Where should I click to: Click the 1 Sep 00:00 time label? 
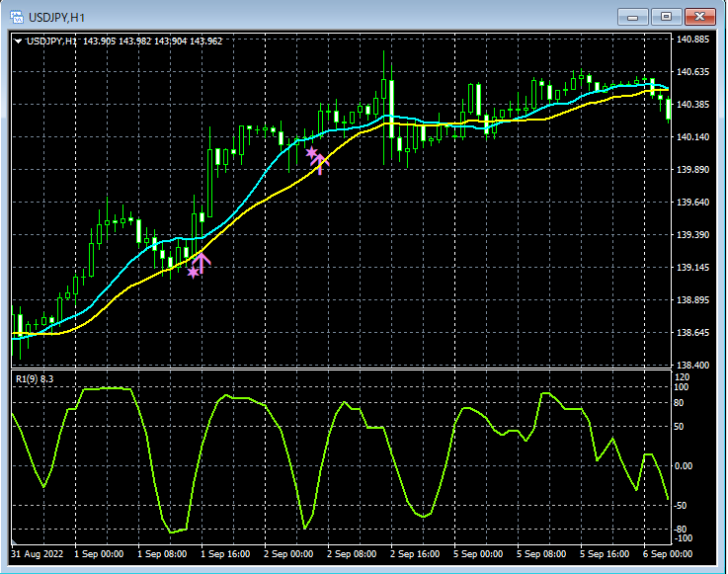point(99,554)
